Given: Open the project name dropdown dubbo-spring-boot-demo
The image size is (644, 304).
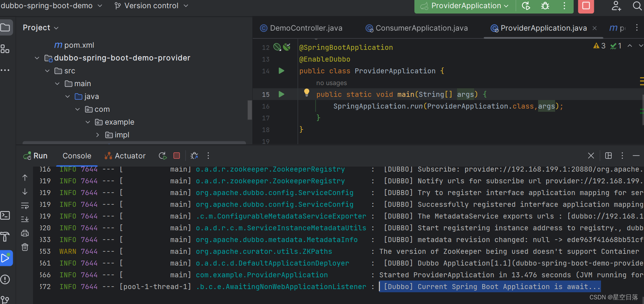Looking at the screenshot, I should tap(52, 6).
